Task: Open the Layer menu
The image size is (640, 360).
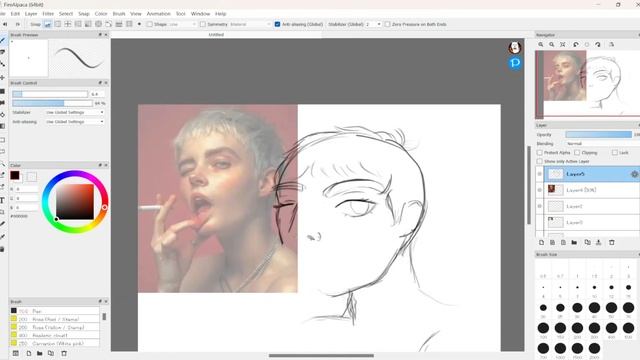Action: (x=31, y=14)
